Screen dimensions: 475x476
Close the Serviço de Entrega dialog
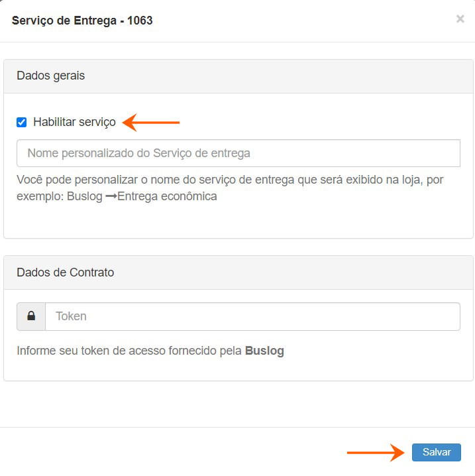pyautogui.click(x=460, y=19)
